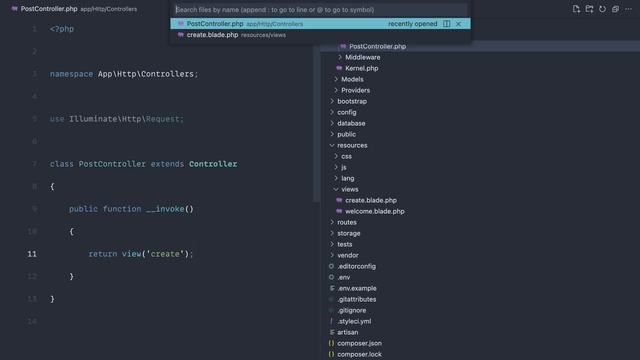The width and height of the screenshot is (640, 360).
Task: Click the PostController.php editor tab
Action: [76, 9]
